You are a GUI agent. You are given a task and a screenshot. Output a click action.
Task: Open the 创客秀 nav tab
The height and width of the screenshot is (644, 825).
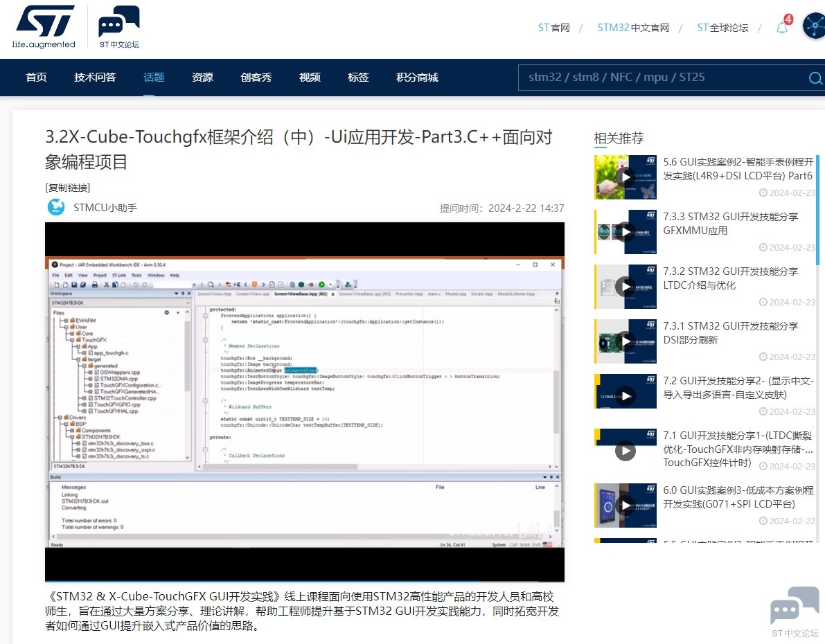coord(256,78)
